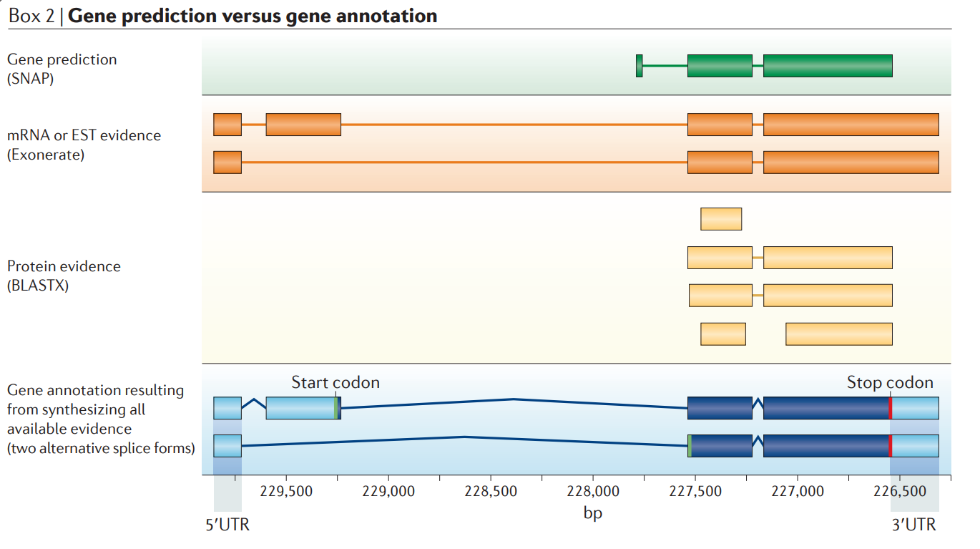
Task: Select the "Gene annotation resulting from synthesizing" label
Action: tap(101, 419)
